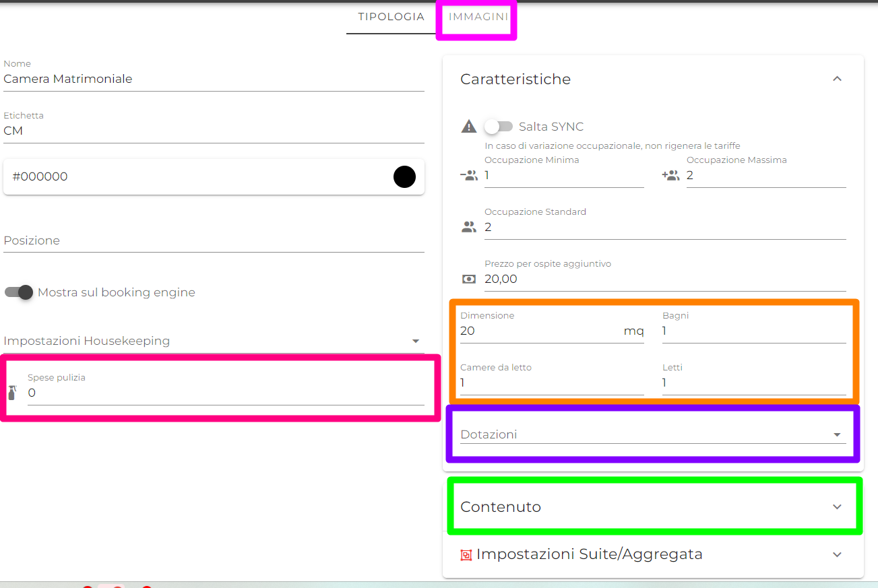Switch to the Immagini tab
The width and height of the screenshot is (878, 588).
(x=478, y=17)
